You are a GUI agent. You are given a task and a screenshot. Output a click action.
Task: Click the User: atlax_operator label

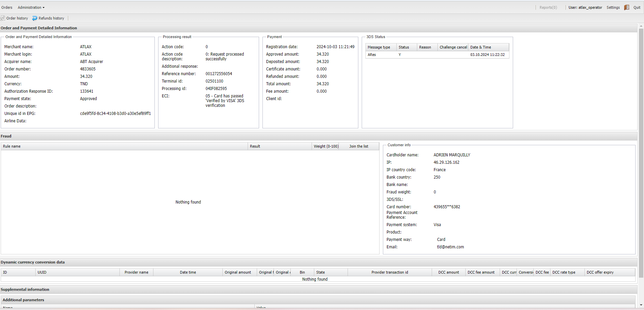(x=585, y=7)
